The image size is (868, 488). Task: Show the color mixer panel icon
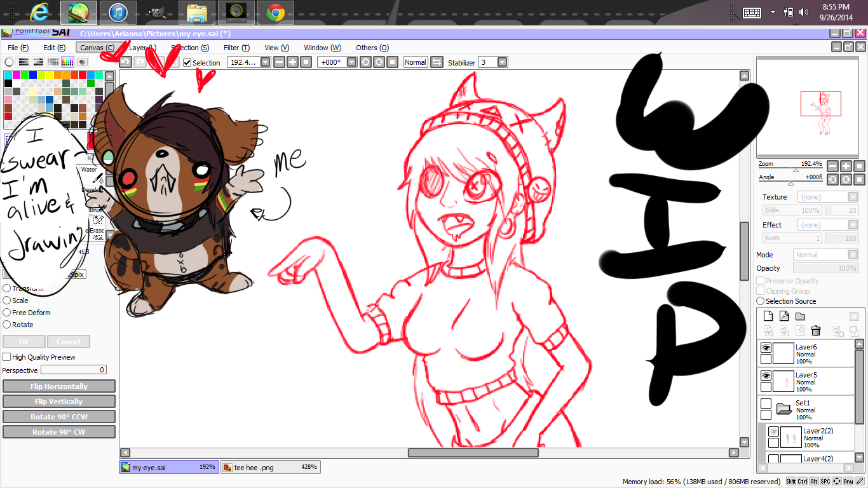tap(53, 62)
